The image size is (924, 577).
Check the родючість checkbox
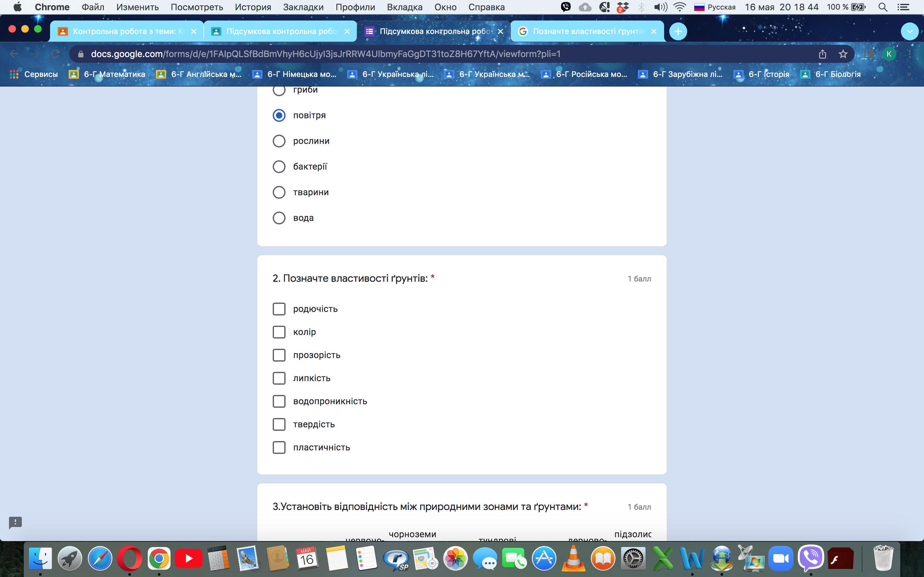pos(279,309)
